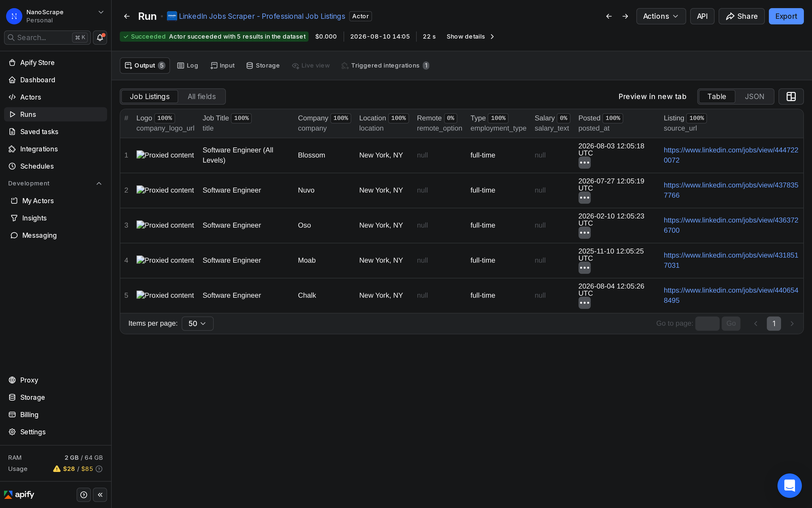Image resolution: width=812 pixels, height=508 pixels.
Task: Select the All fields view
Action: point(202,97)
